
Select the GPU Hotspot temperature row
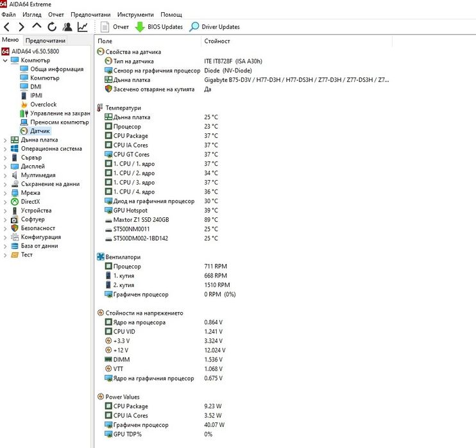243,210
